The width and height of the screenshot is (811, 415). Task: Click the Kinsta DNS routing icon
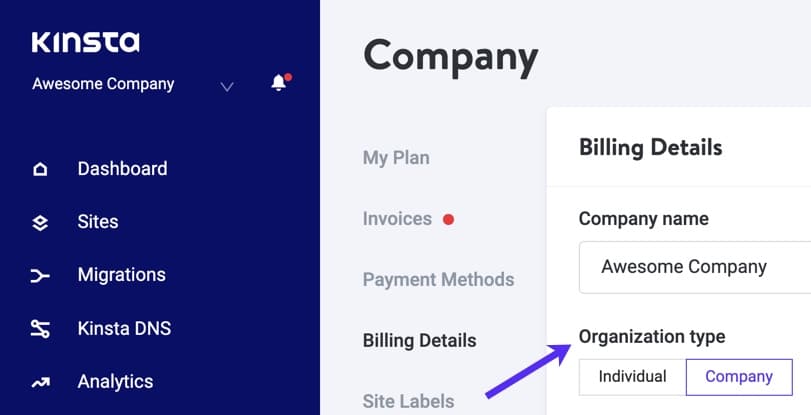40,329
